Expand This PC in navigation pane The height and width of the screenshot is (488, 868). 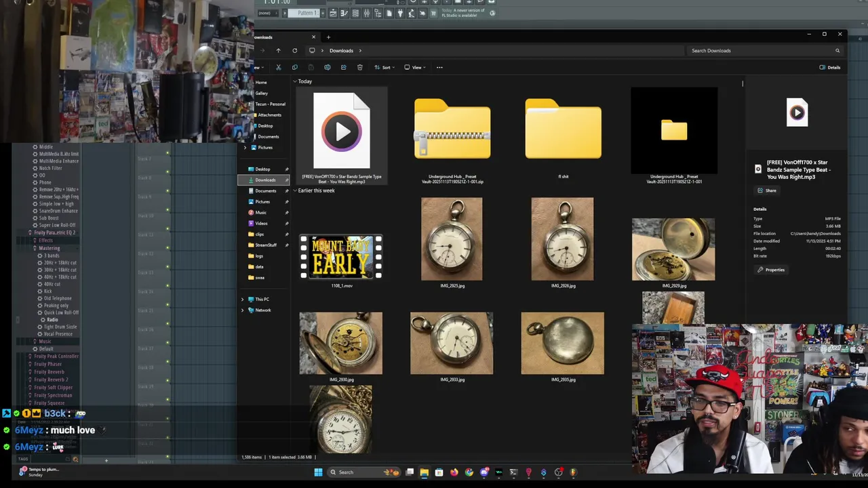click(x=242, y=299)
